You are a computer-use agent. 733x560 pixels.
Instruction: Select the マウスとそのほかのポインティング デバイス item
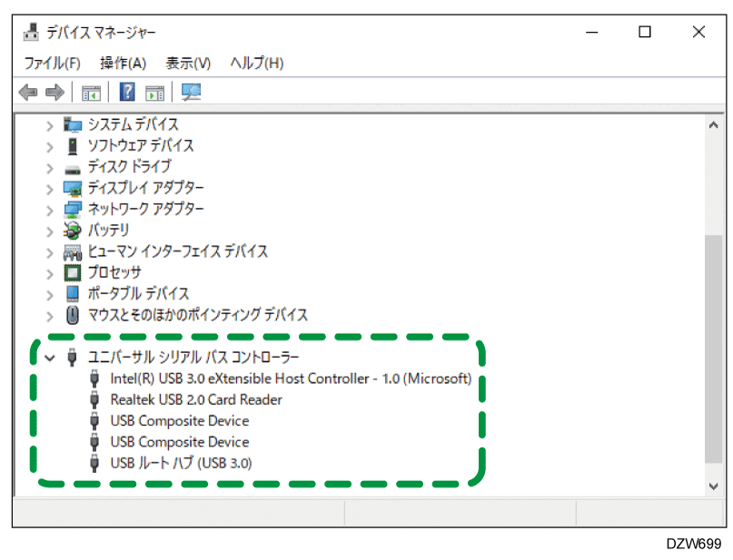[x=197, y=315]
